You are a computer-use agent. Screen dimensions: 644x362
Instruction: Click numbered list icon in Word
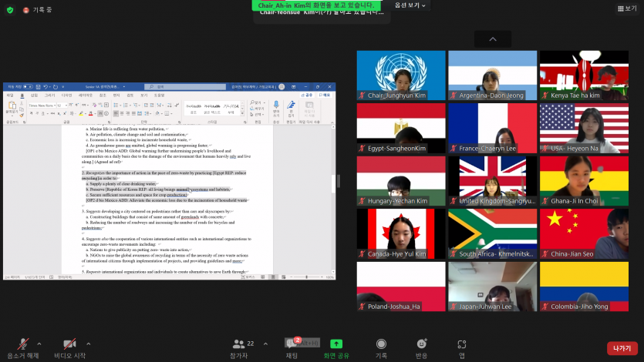(x=126, y=105)
